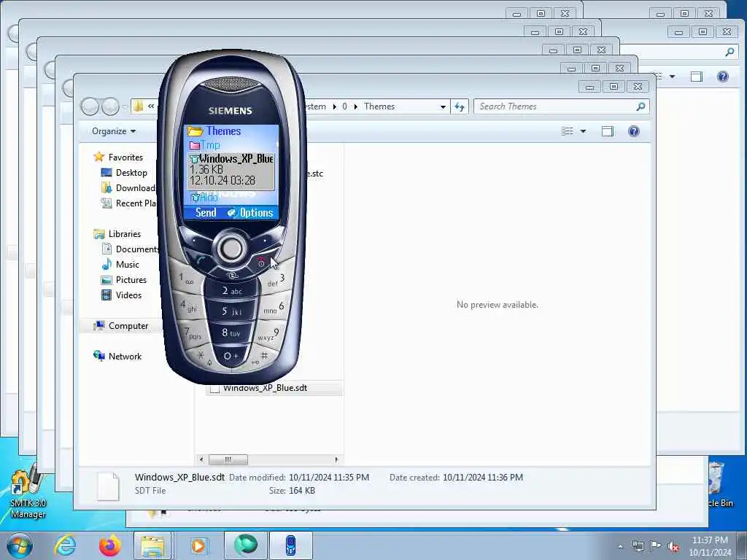Open the view options dropdown arrow
The height and width of the screenshot is (560, 747).
pos(583,131)
